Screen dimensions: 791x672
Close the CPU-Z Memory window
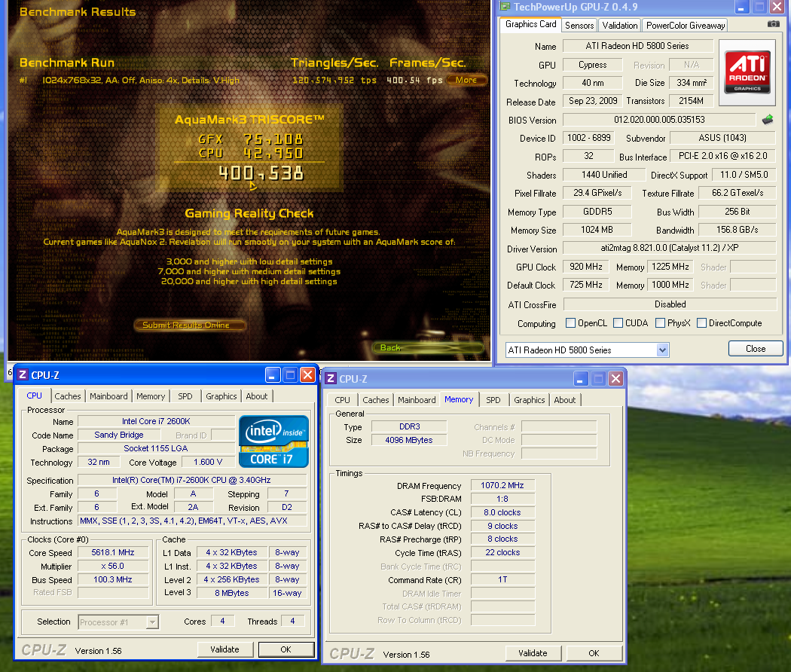tap(615, 378)
